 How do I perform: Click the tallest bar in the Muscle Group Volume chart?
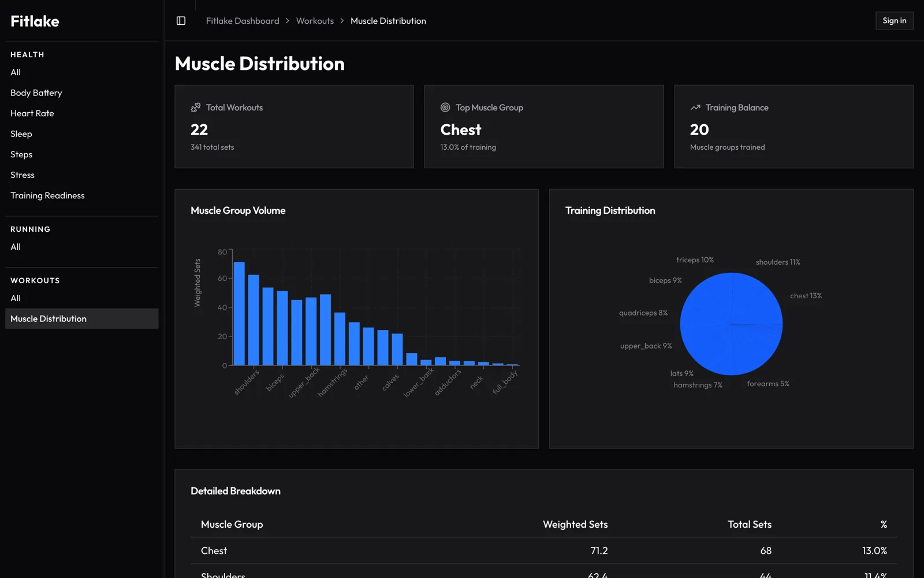[239, 314]
